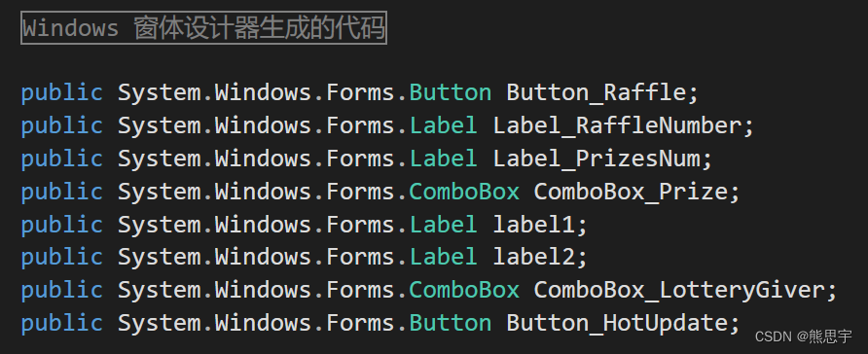Click the Button type on Button_Raffle line
The image size is (868, 354).
click(450, 92)
